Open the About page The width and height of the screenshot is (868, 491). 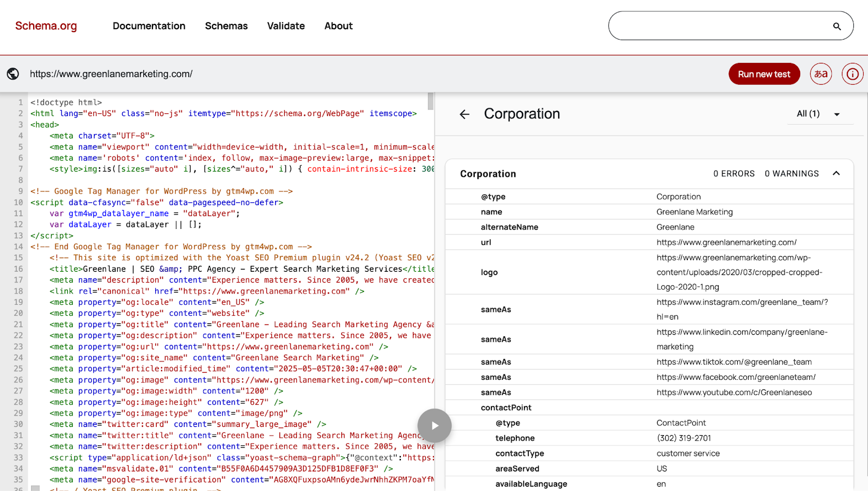pyautogui.click(x=339, y=26)
